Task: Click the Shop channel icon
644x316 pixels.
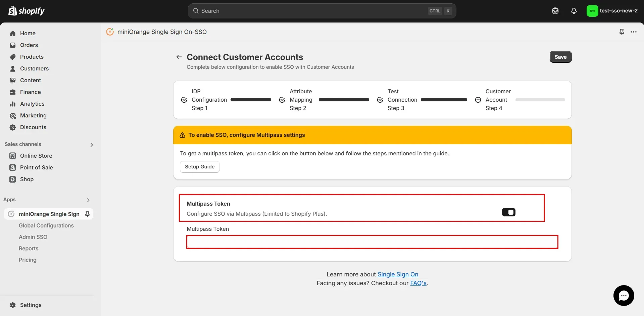Action: coord(13,179)
